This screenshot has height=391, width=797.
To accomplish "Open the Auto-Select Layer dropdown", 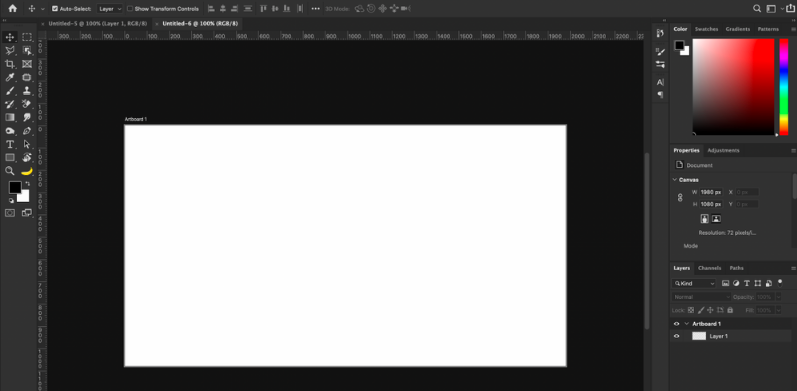I will pos(110,9).
